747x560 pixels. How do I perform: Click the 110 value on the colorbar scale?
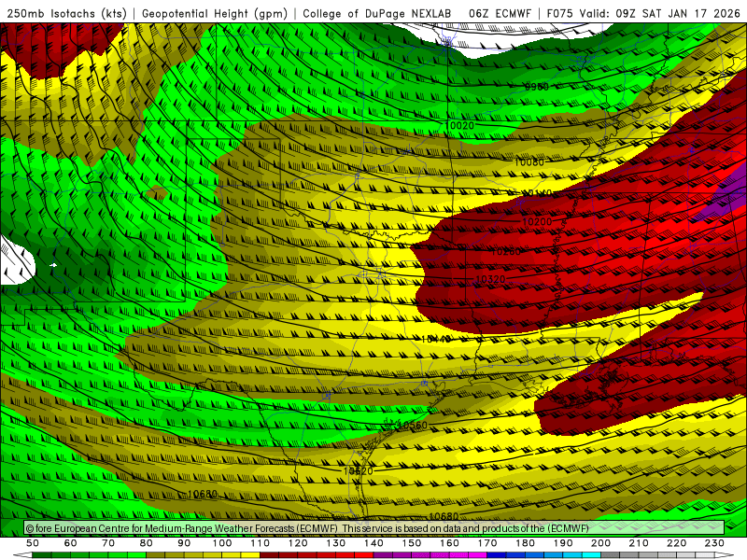pyautogui.click(x=261, y=543)
